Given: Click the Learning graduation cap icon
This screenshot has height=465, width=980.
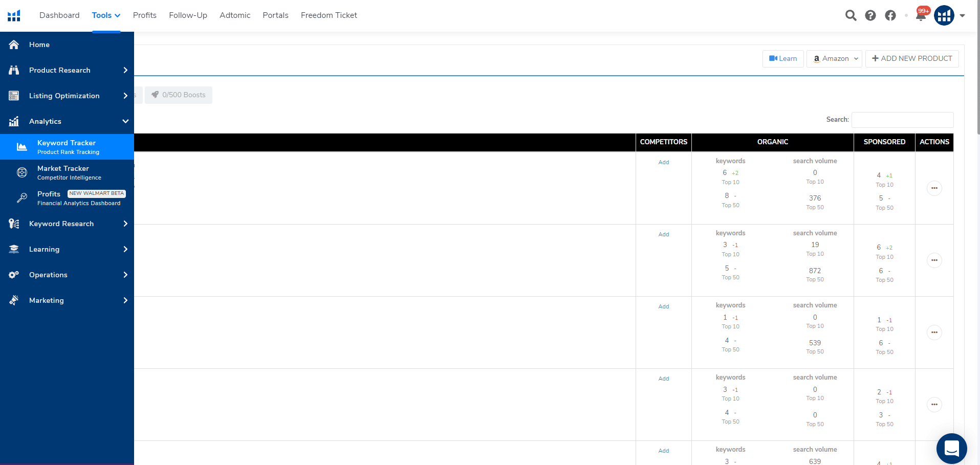Looking at the screenshot, I should (14, 249).
